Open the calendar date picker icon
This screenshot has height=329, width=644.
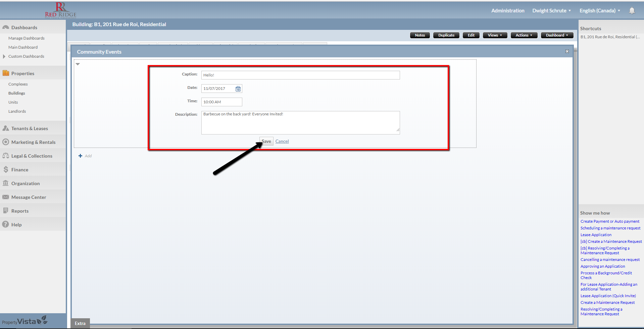[x=238, y=89]
